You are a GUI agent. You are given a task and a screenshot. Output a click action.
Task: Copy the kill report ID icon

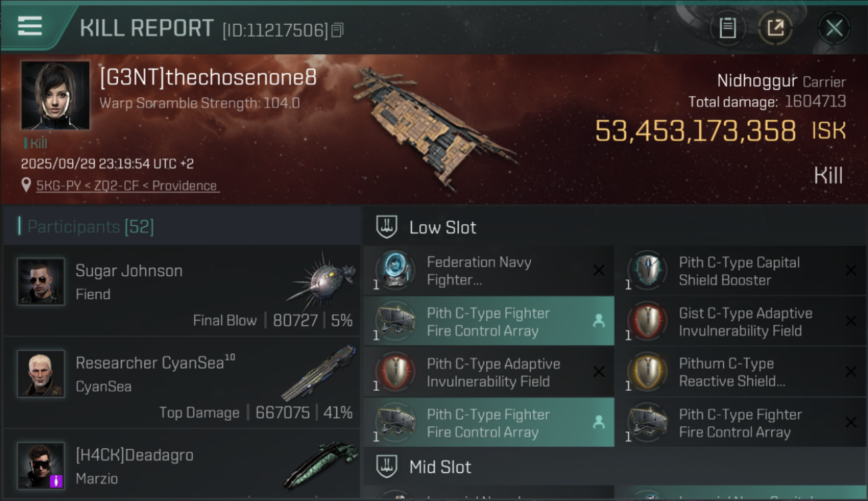[338, 30]
